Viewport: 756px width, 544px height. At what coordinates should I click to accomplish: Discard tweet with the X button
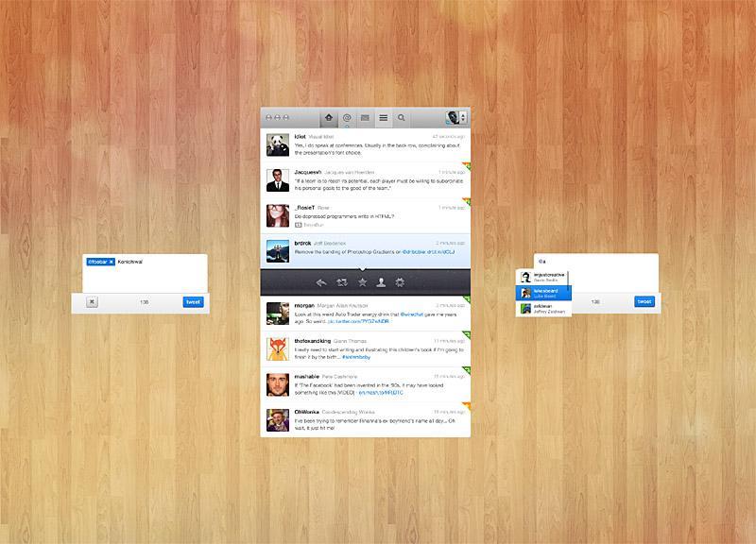92,302
